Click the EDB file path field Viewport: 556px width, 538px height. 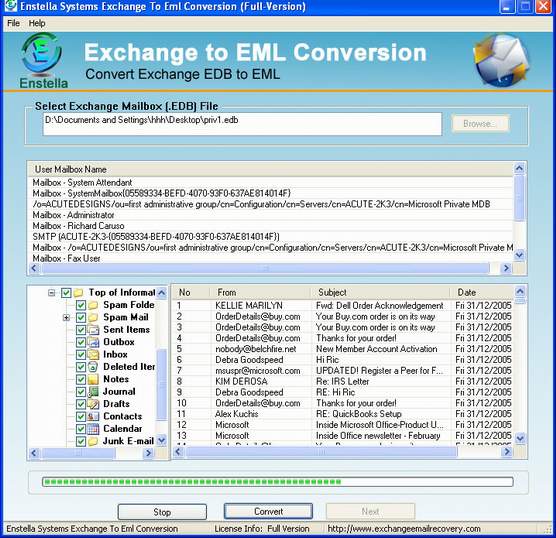[x=242, y=124]
